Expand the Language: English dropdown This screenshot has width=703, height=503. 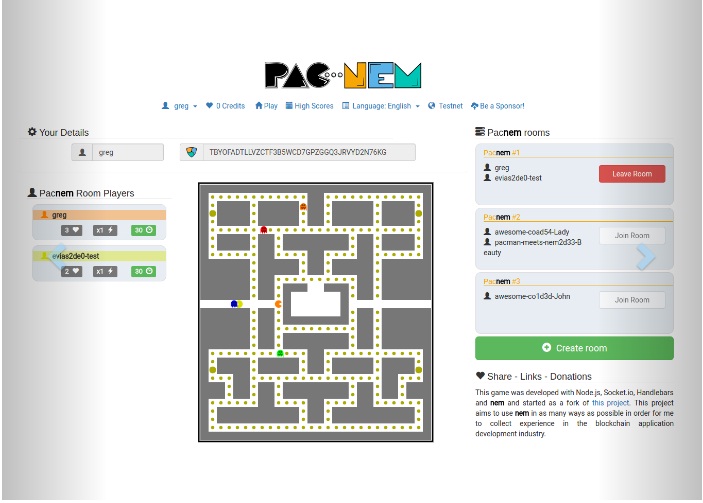pos(381,106)
